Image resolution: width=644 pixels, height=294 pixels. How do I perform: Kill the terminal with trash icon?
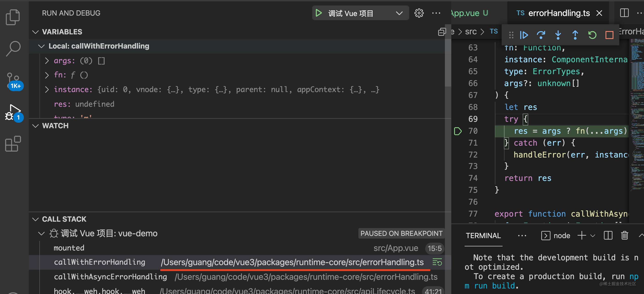(x=625, y=235)
